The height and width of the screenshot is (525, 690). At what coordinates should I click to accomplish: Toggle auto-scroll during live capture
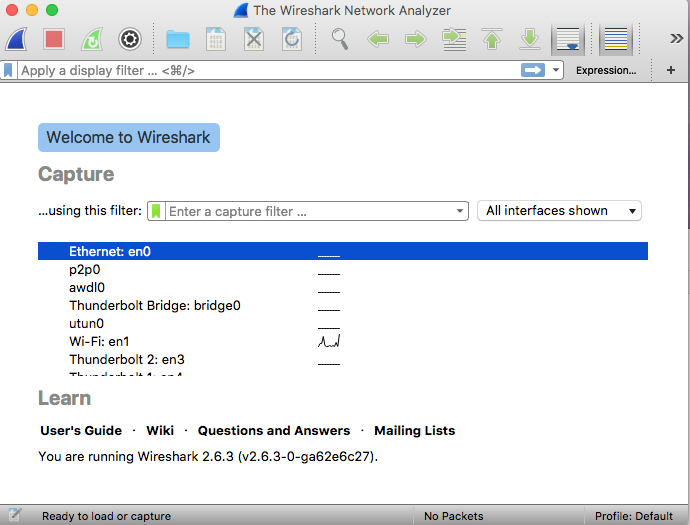point(568,39)
